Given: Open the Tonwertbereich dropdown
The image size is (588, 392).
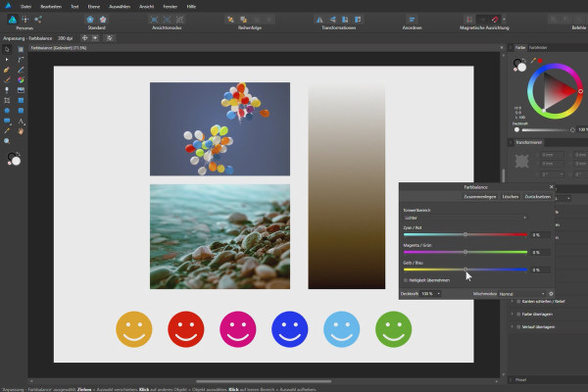Looking at the screenshot, I should coord(465,218).
